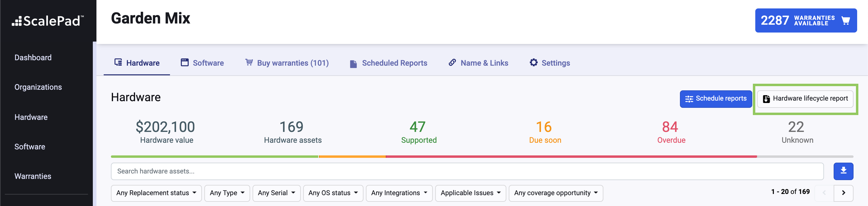
Task: Click the Hardware lifecycle report button
Action: click(805, 98)
